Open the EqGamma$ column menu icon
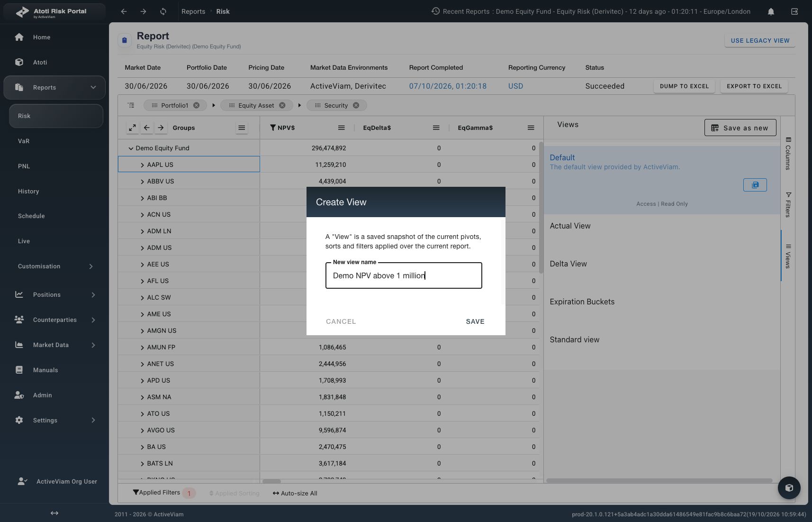This screenshot has height=522, width=812. click(x=531, y=128)
